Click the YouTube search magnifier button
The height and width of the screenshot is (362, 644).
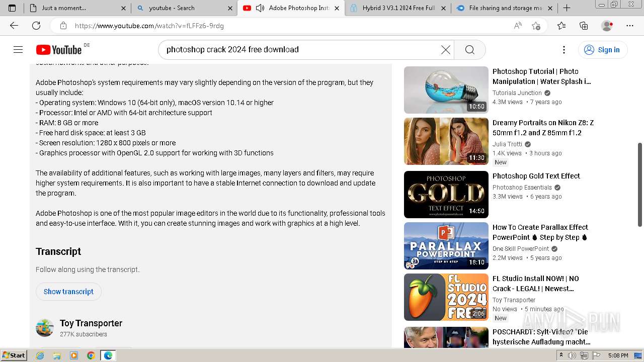(x=469, y=49)
